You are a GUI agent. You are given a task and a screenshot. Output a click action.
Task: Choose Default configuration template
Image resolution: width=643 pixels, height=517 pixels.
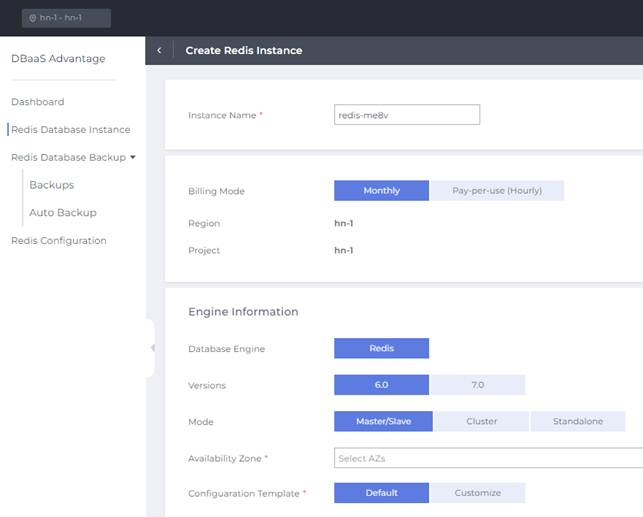pyautogui.click(x=381, y=493)
